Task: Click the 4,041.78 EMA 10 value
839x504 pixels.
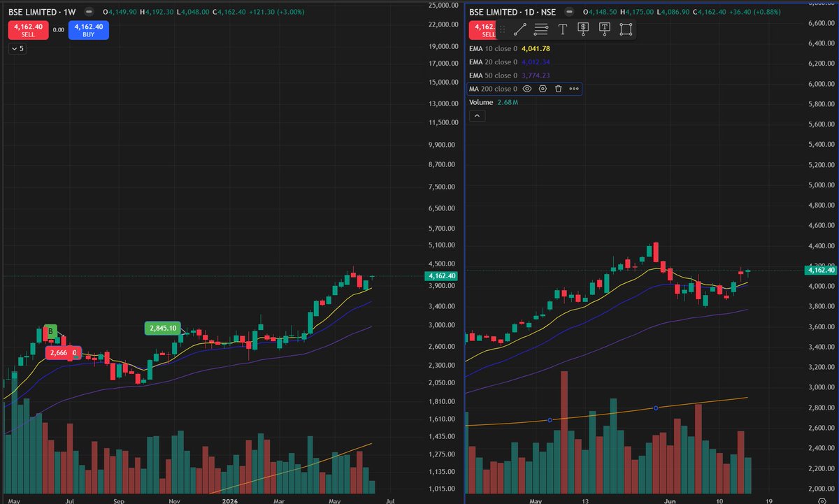Action: [x=537, y=48]
